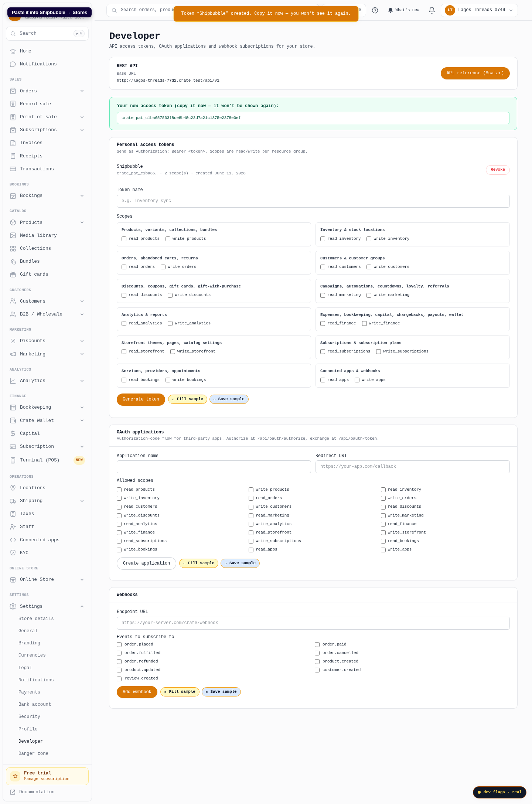
Task: Click Fill sample next to Generate token
Action: point(188,399)
